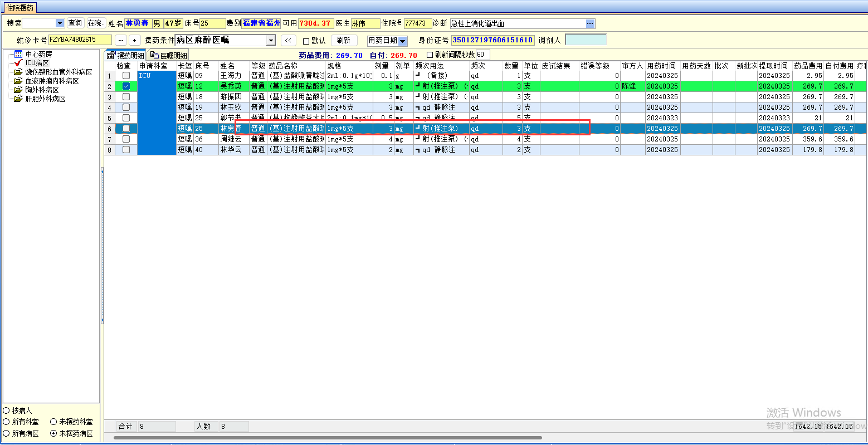868x445 pixels.
Task: Click the 药品名称 column header
Action: click(296, 66)
